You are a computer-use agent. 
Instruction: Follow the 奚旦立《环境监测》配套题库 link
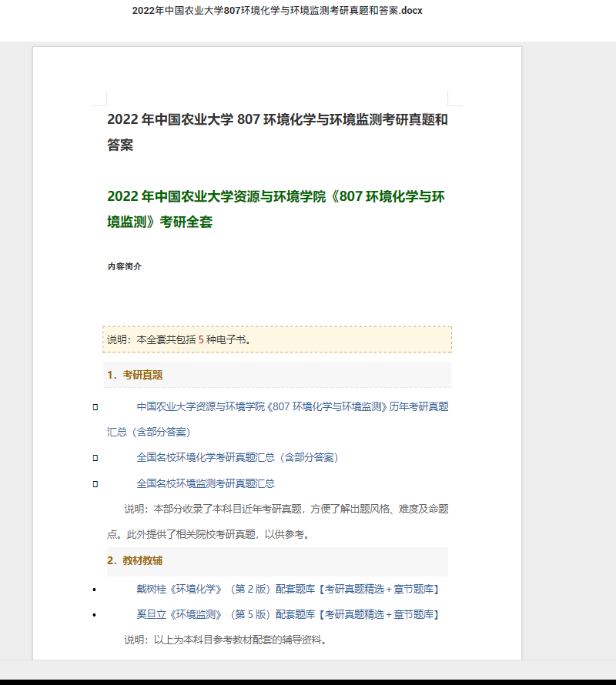click(288, 615)
